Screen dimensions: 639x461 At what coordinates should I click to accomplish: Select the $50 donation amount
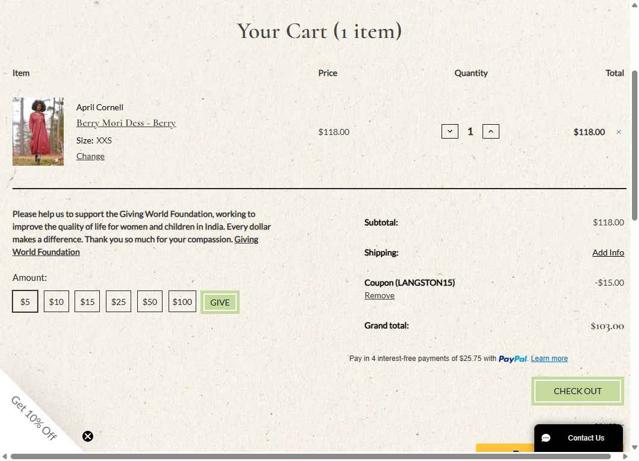150,302
